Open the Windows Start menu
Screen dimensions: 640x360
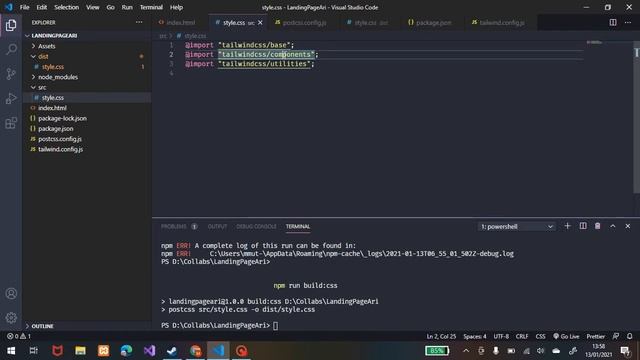point(11,351)
